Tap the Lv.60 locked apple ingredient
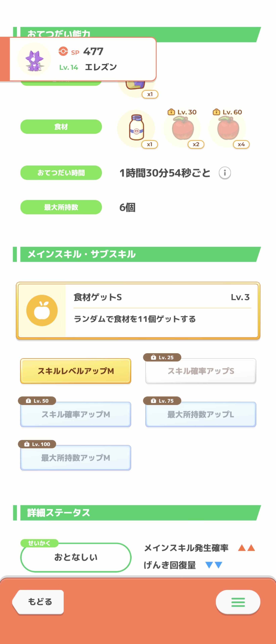This screenshot has width=276, height=644. coord(228,128)
